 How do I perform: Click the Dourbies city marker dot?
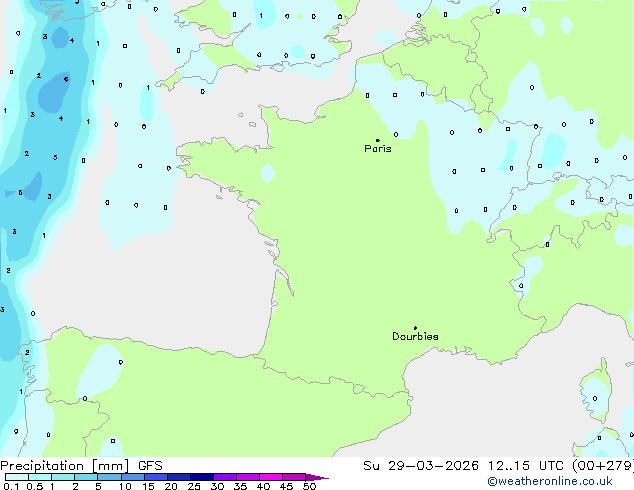[x=415, y=328]
